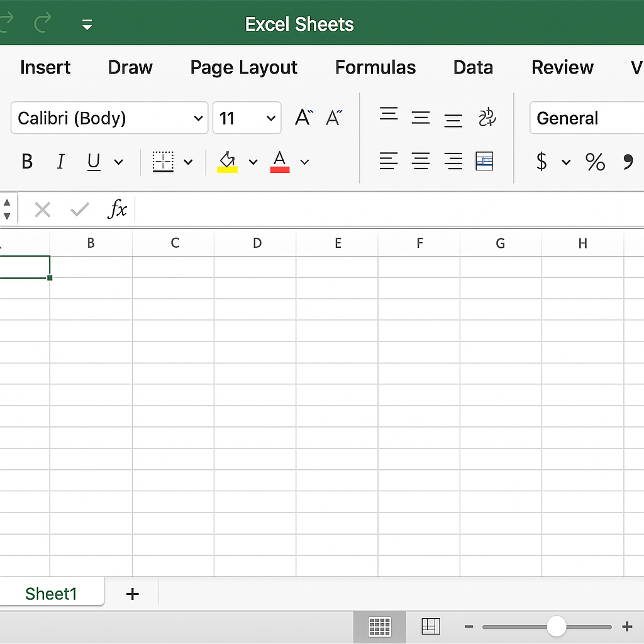Open the Page Layout tab

click(x=243, y=68)
